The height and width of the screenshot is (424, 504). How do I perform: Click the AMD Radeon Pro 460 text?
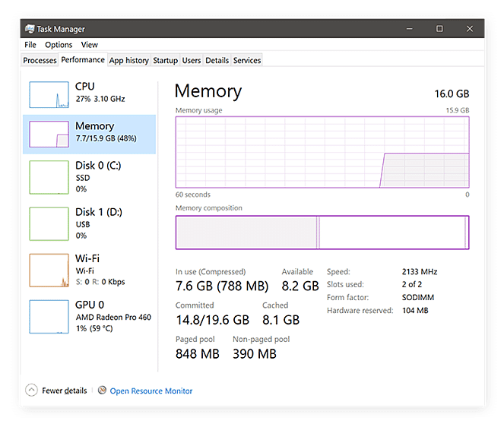(x=113, y=318)
